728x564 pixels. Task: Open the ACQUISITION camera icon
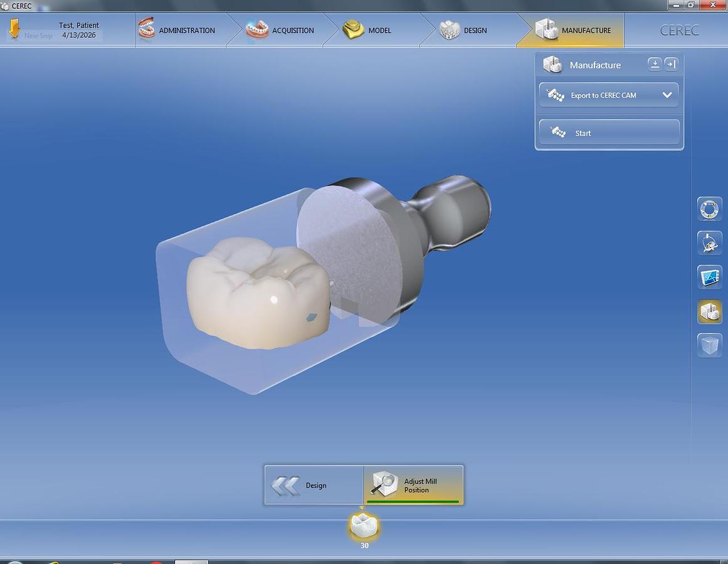click(256, 29)
